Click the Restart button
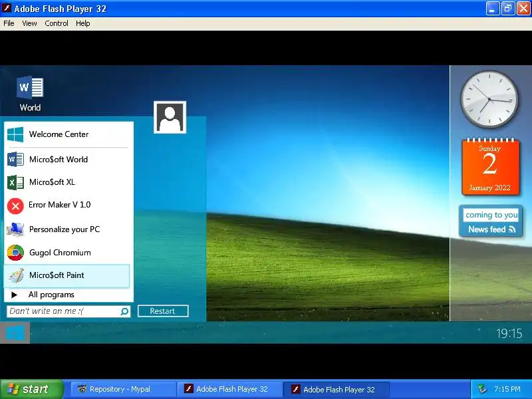 163,311
